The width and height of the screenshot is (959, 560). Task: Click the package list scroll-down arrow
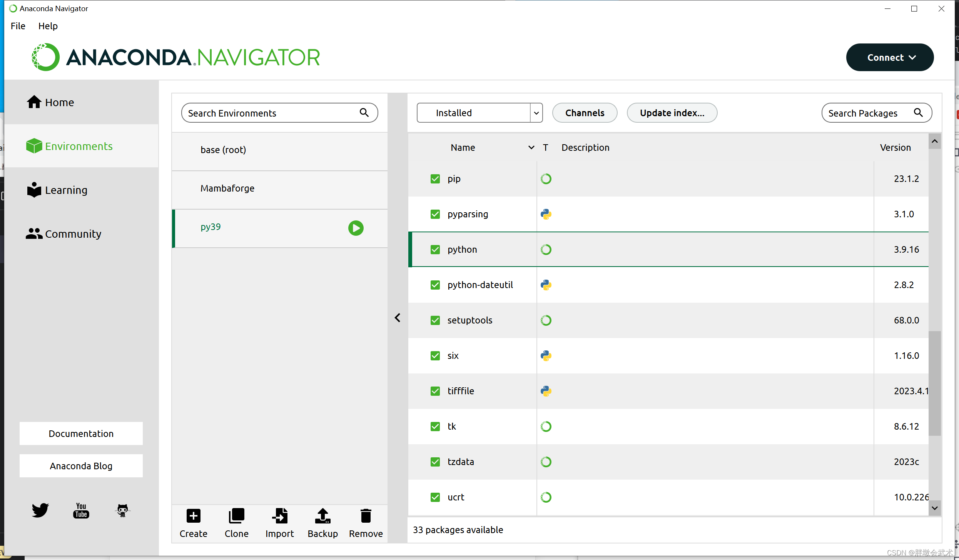(x=934, y=508)
